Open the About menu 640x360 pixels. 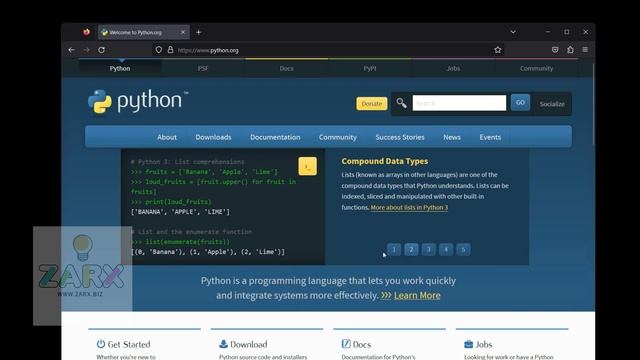167,137
